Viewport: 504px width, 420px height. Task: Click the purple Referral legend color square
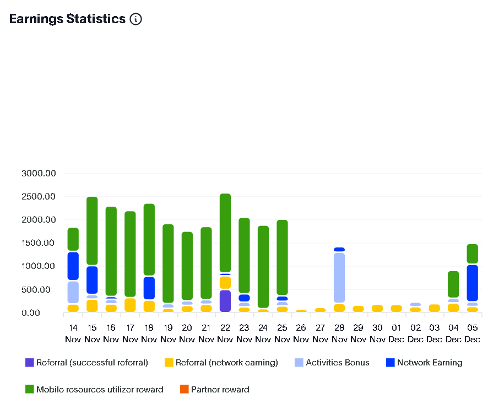pos(30,363)
